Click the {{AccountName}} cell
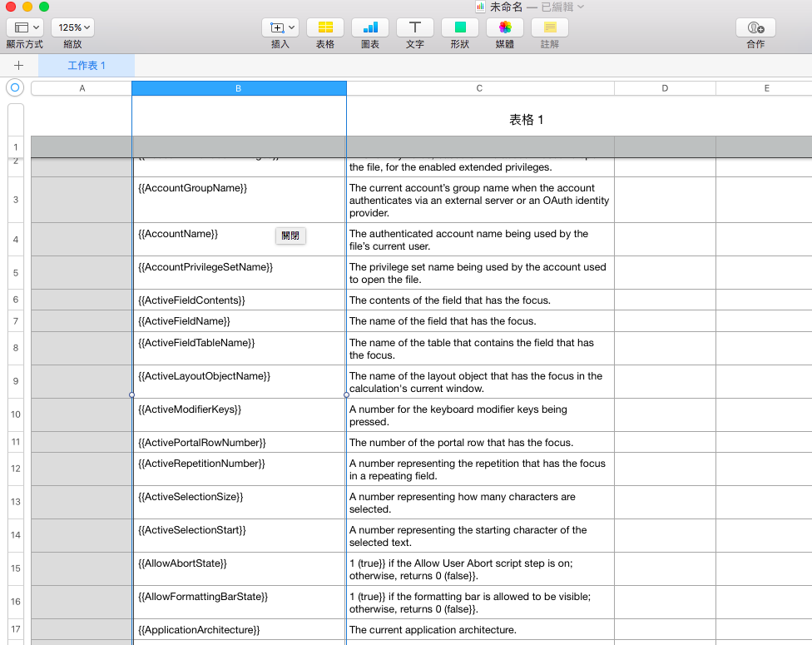Image resolution: width=812 pixels, height=645 pixels. [240, 240]
